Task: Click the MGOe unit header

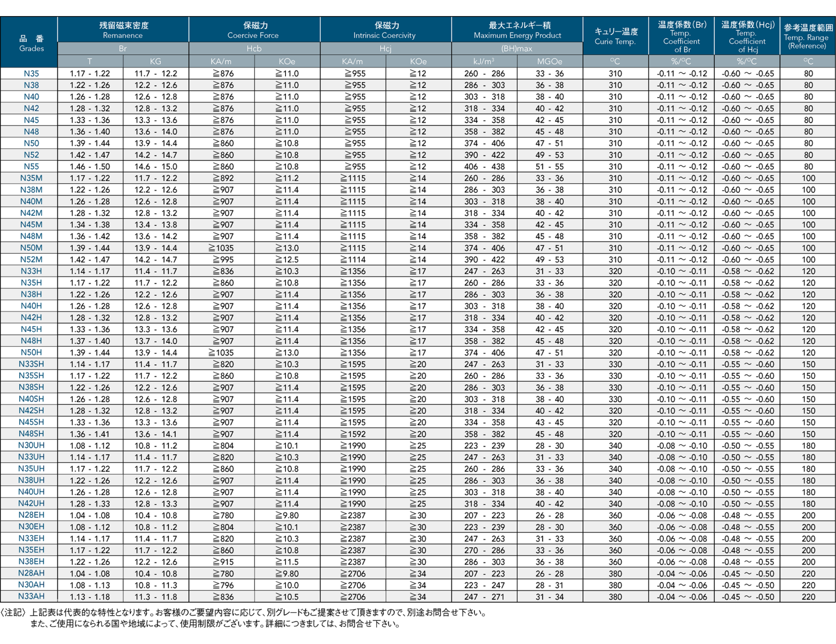Action: pos(550,61)
